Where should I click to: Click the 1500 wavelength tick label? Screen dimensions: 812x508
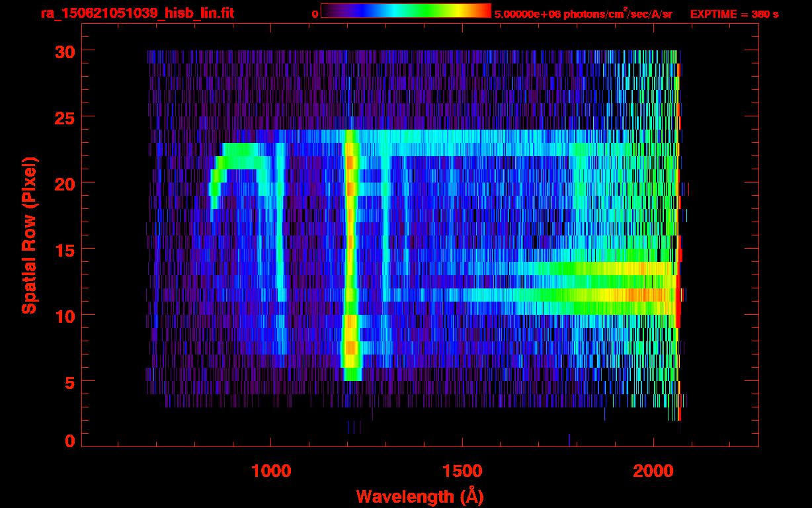coord(462,471)
